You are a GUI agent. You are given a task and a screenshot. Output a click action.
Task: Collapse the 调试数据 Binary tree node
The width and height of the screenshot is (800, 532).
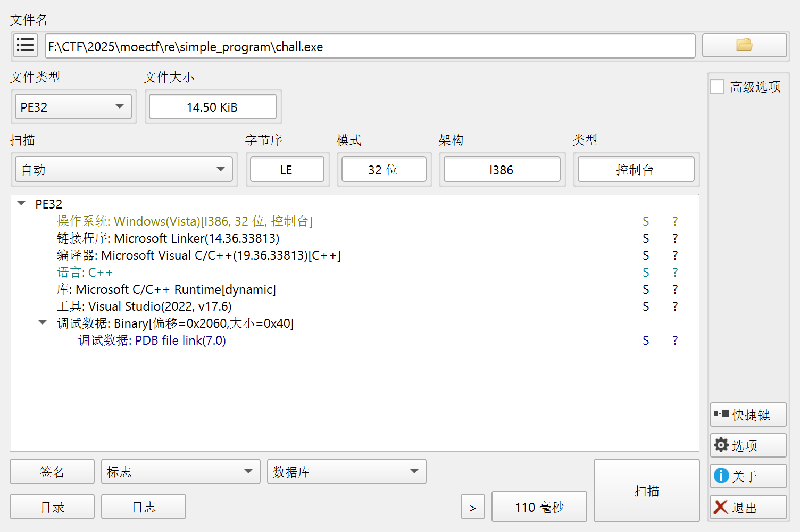click(x=43, y=323)
